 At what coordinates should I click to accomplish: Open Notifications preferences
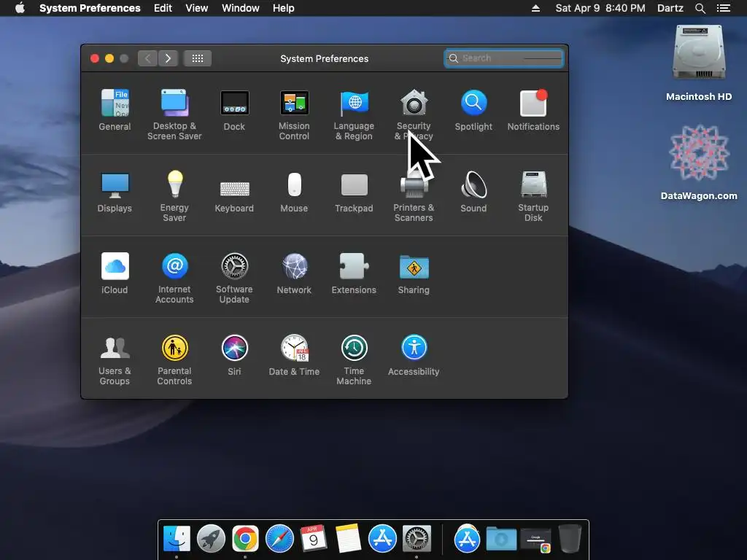click(x=533, y=110)
